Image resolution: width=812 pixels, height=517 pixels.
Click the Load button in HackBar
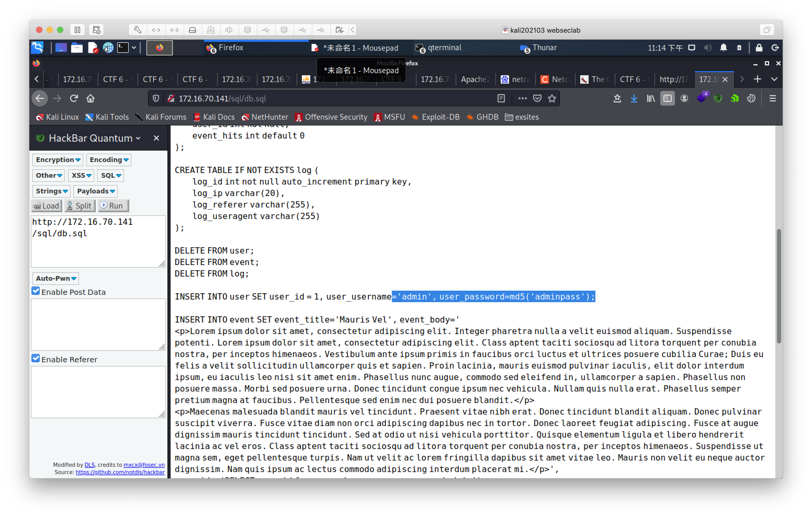click(47, 206)
